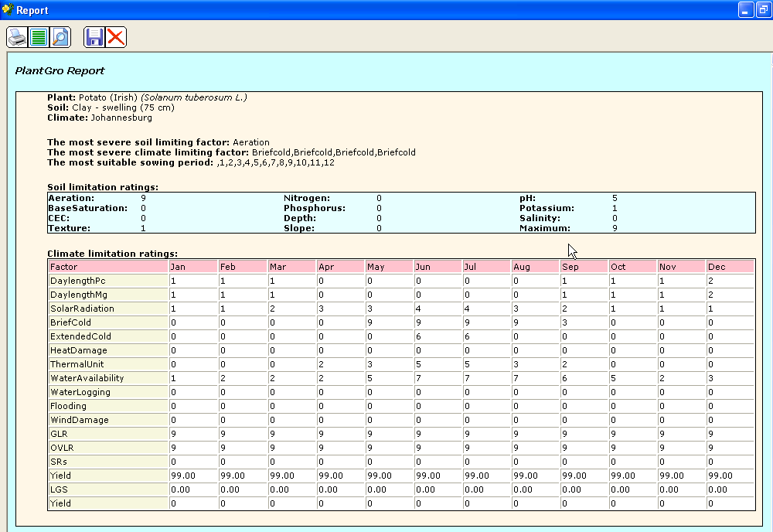This screenshot has width=773, height=532.
Task: Click the PlantGro flower icon in title bar
Action: point(8,10)
